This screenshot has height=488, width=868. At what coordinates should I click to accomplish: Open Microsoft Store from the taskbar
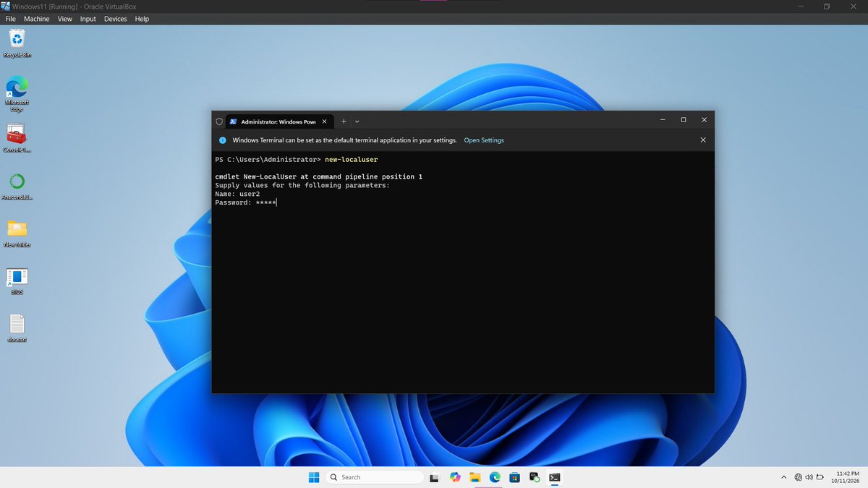[514, 477]
